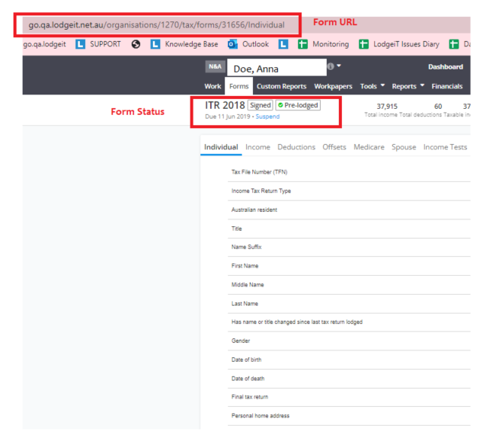Viewport: 486px width, 448px height.
Task: Click the Has name or title changed row
Action: click(349, 322)
